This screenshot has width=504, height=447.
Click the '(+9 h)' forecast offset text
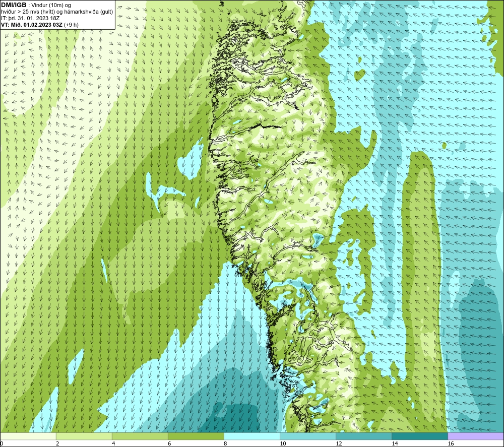71,25
